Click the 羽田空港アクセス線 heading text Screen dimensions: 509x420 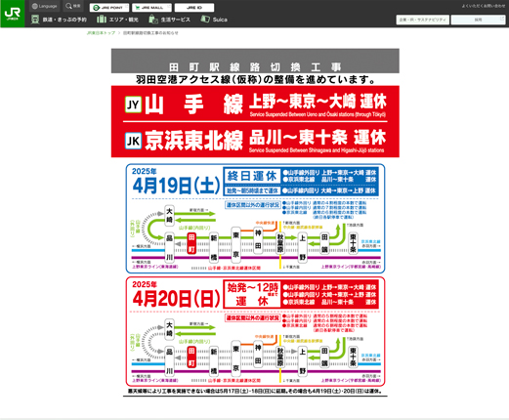255,79
